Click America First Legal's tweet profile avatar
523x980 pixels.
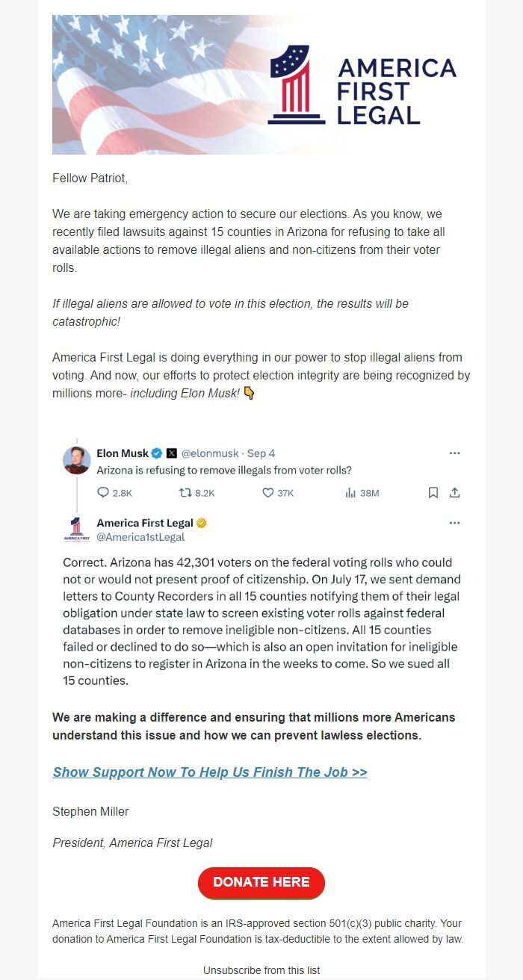tap(77, 529)
